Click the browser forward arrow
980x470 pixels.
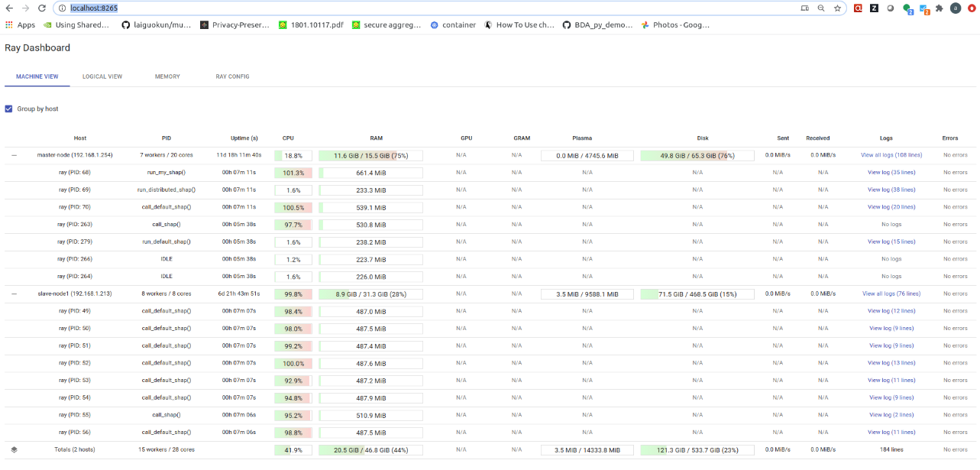pyautogui.click(x=26, y=8)
